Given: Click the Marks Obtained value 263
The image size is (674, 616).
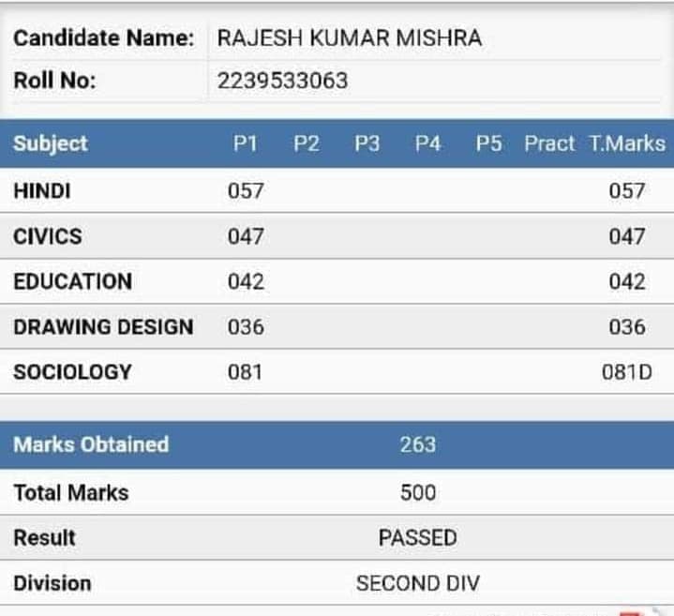Looking at the screenshot, I should (x=417, y=444).
